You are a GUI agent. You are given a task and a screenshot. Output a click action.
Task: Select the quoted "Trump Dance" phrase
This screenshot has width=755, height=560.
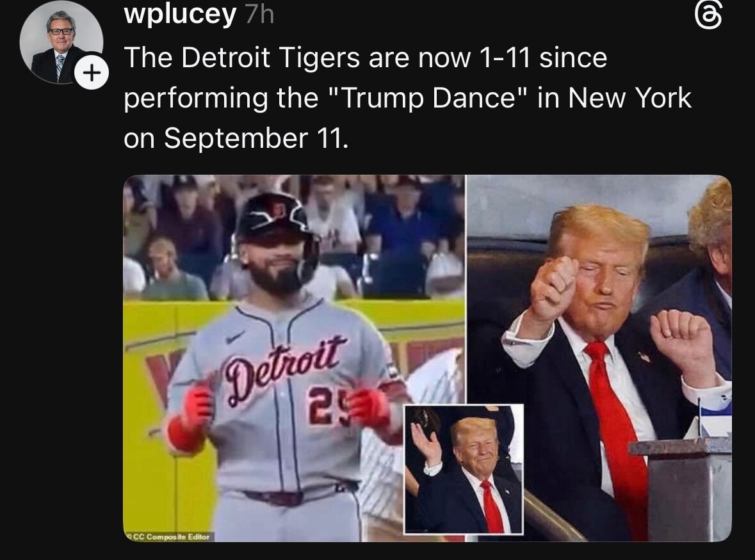pyautogui.click(x=431, y=98)
